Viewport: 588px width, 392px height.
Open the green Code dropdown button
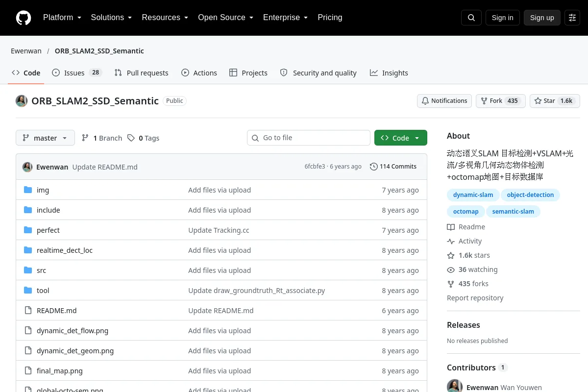(x=401, y=138)
